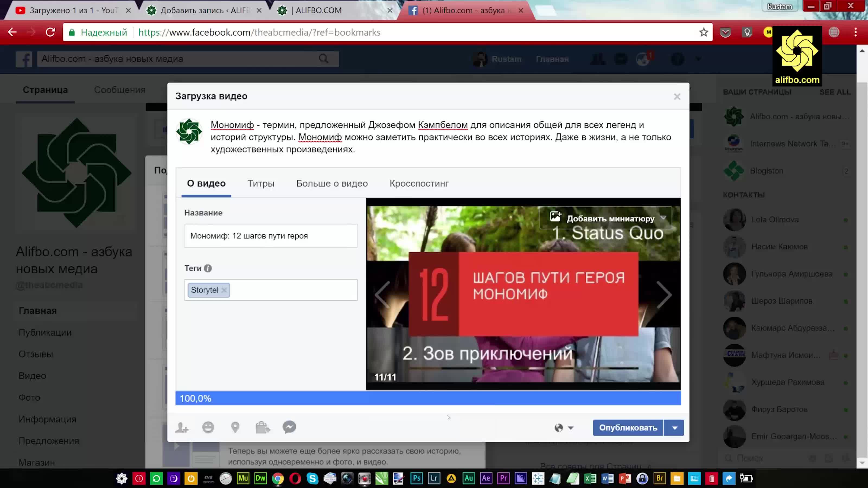Viewport: 868px width, 488px height.
Task: Click the Messenger icon in dialog footer
Action: click(x=289, y=427)
